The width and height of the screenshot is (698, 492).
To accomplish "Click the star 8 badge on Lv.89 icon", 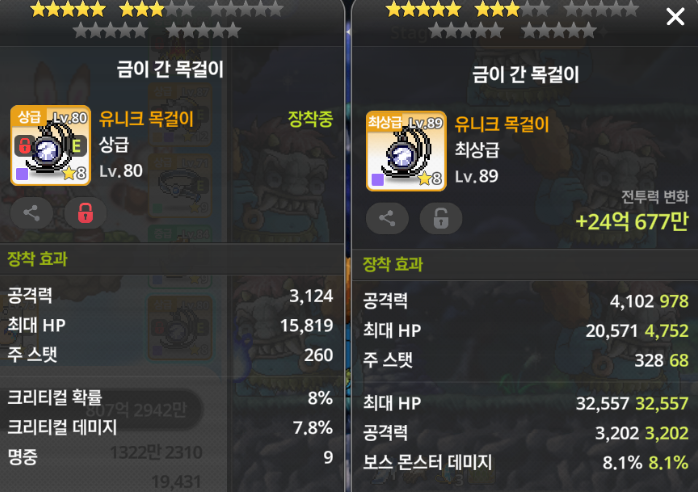I will 430,179.
